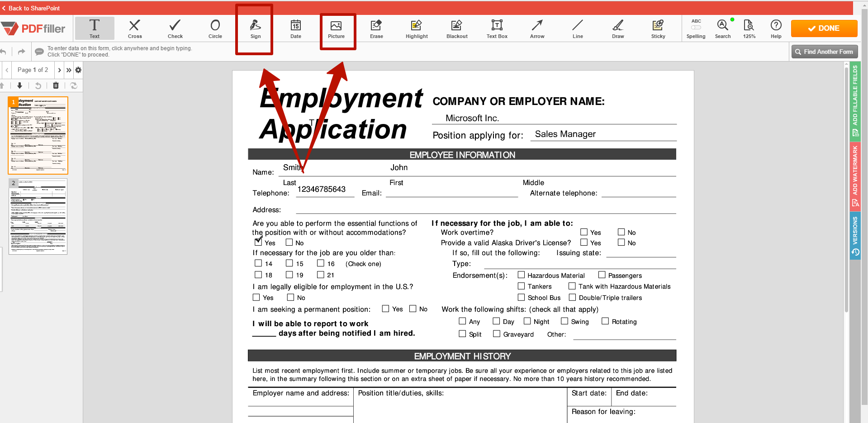This screenshot has height=423, width=868.
Task: Open page 2 thumbnail
Action: pyautogui.click(x=38, y=216)
